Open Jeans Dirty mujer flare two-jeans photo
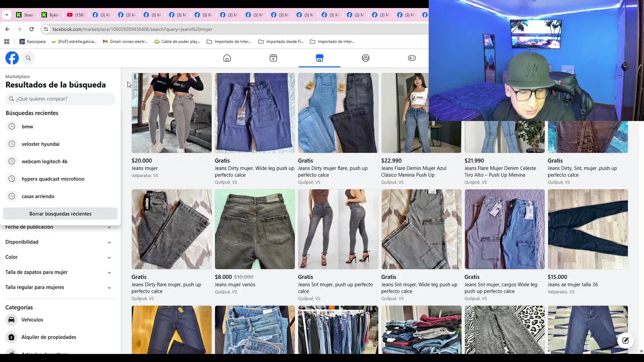This screenshot has width=644, height=362. (x=338, y=113)
